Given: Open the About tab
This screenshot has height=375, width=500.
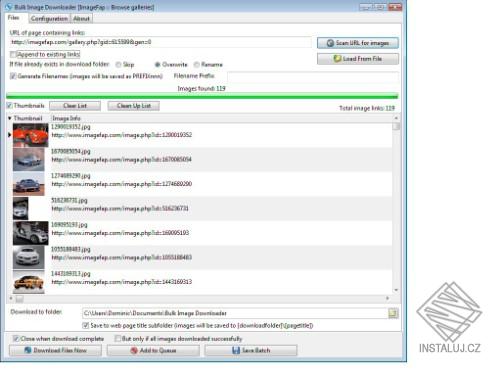Looking at the screenshot, I should point(81,19).
